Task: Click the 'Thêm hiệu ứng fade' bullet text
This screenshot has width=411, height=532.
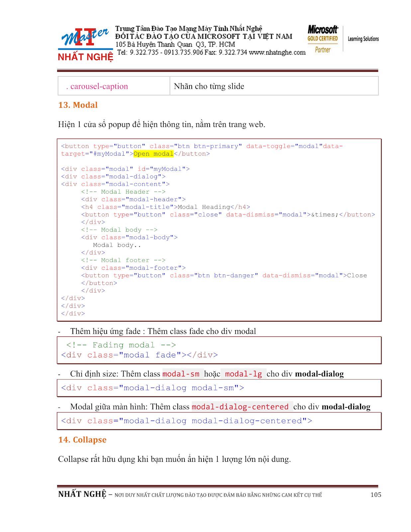Action: (x=163, y=331)
